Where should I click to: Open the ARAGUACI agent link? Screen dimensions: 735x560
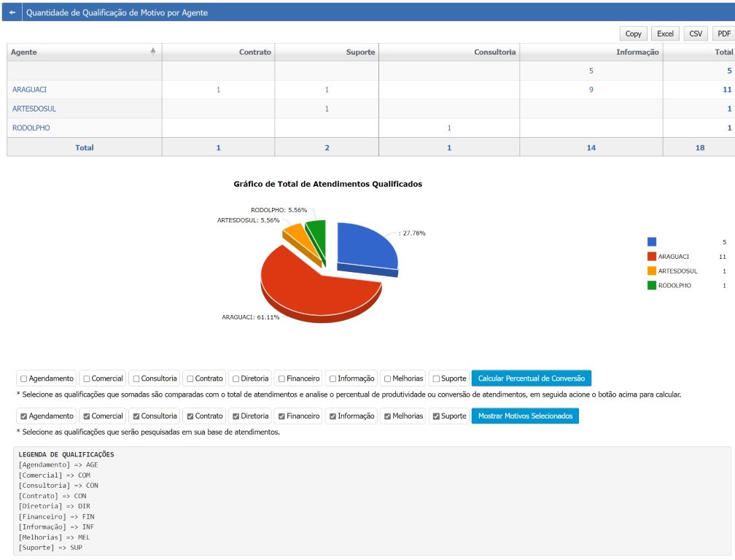tap(29, 90)
